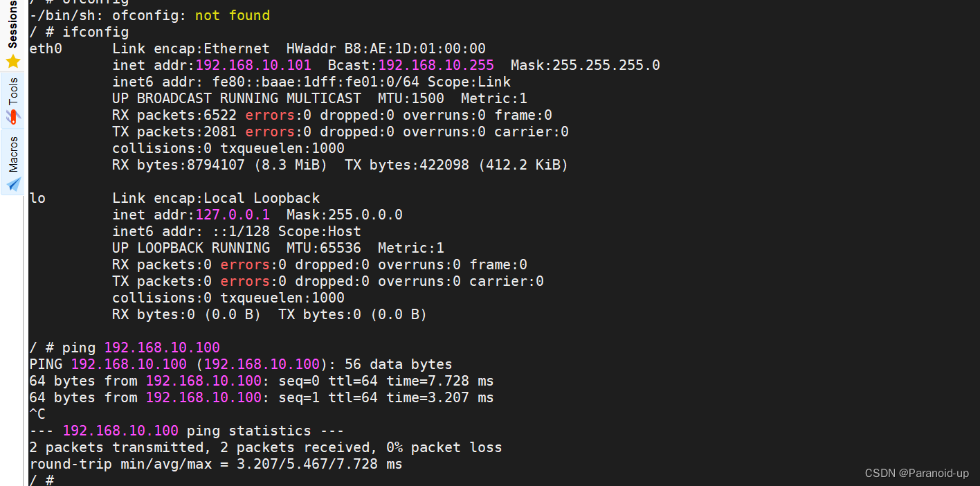Click the loopback address 127.0.0.1
This screenshot has width=980, height=486.
point(233,214)
